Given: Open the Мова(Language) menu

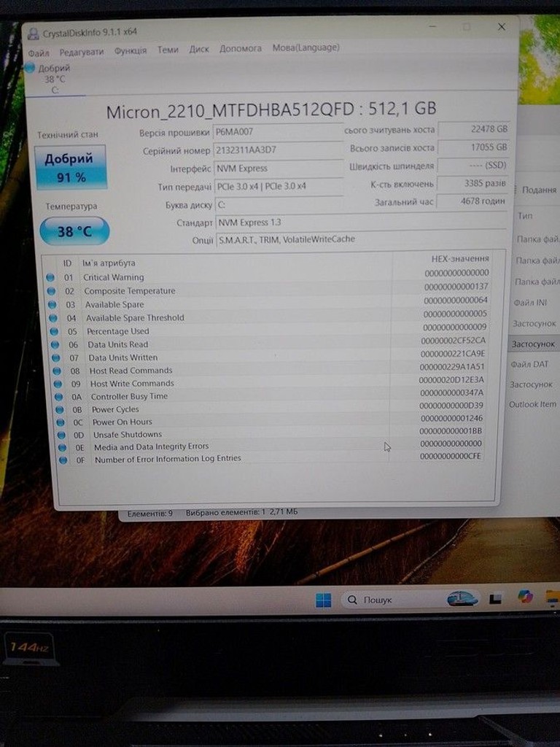Looking at the screenshot, I should click(x=306, y=47).
